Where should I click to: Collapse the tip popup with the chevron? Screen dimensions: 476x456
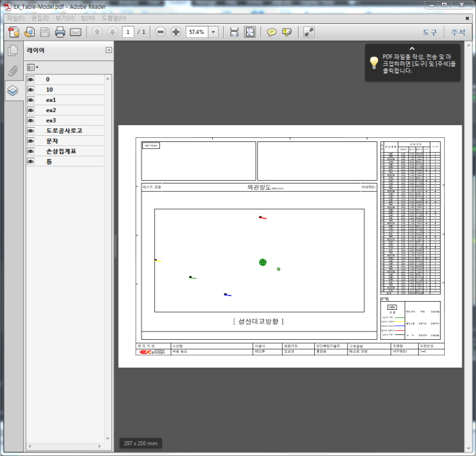[x=412, y=48]
